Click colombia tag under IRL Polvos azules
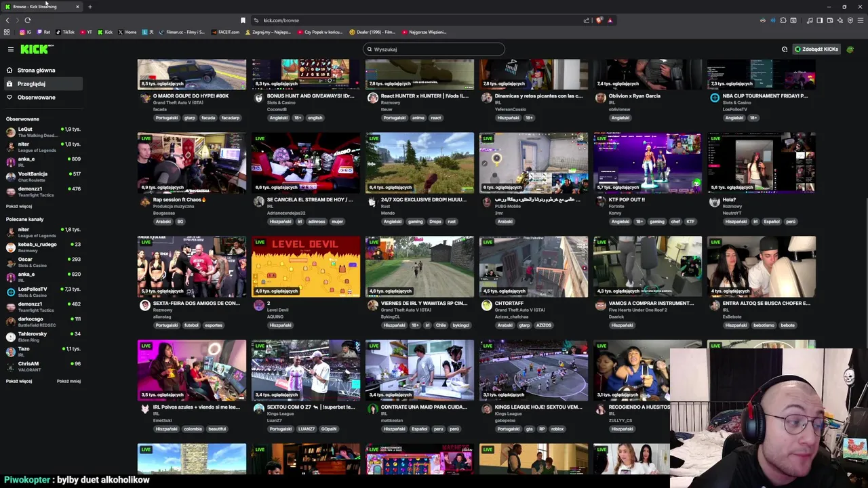The image size is (868, 488). point(193,429)
